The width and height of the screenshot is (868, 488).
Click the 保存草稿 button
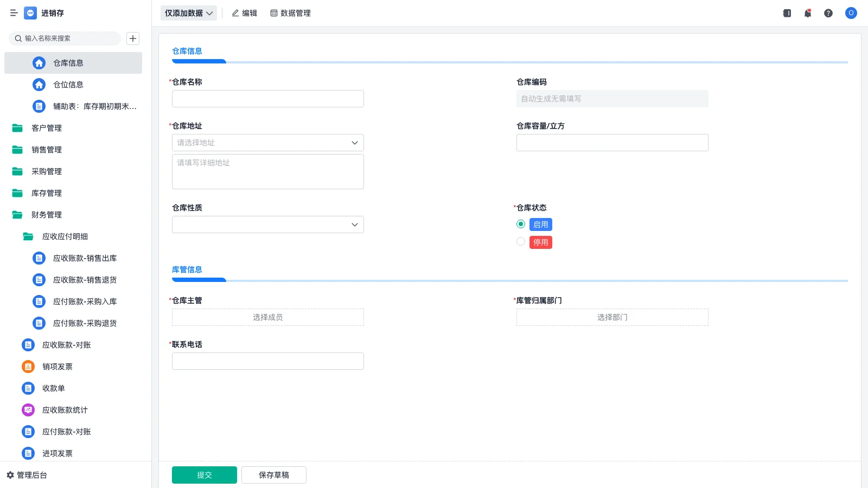(x=274, y=475)
